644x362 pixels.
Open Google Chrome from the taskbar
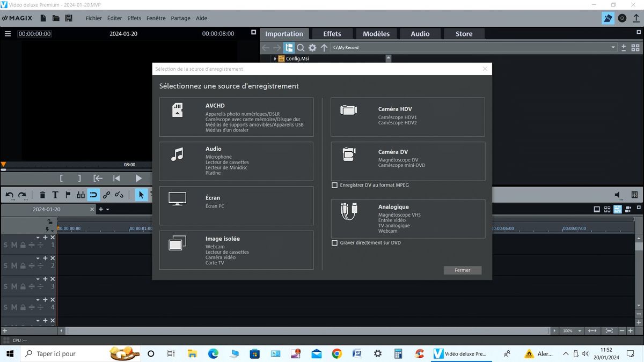coord(336,354)
